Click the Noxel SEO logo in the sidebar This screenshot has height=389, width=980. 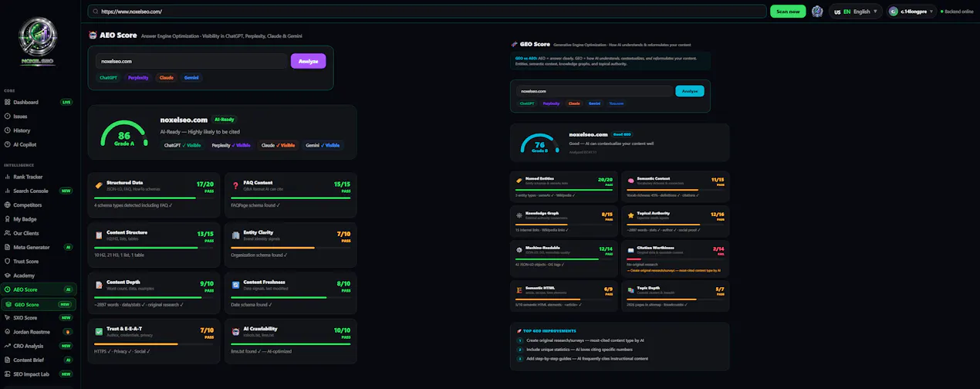point(38,40)
